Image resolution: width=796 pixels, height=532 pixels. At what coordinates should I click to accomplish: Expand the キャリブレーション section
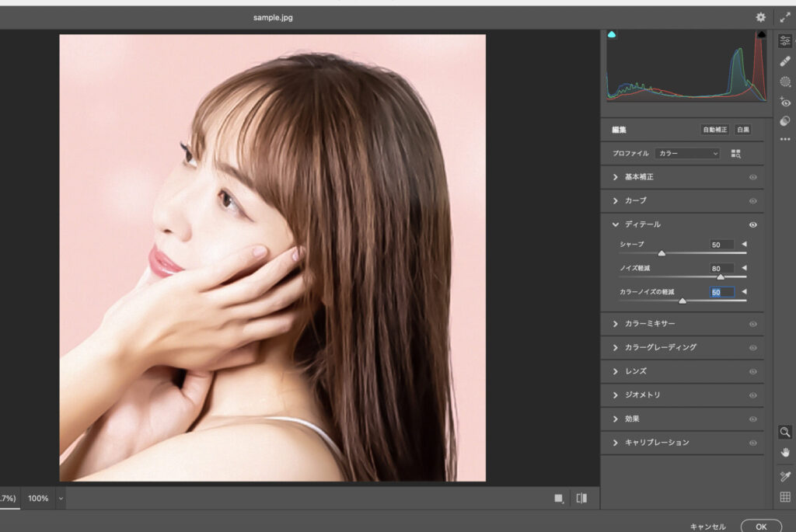point(616,443)
